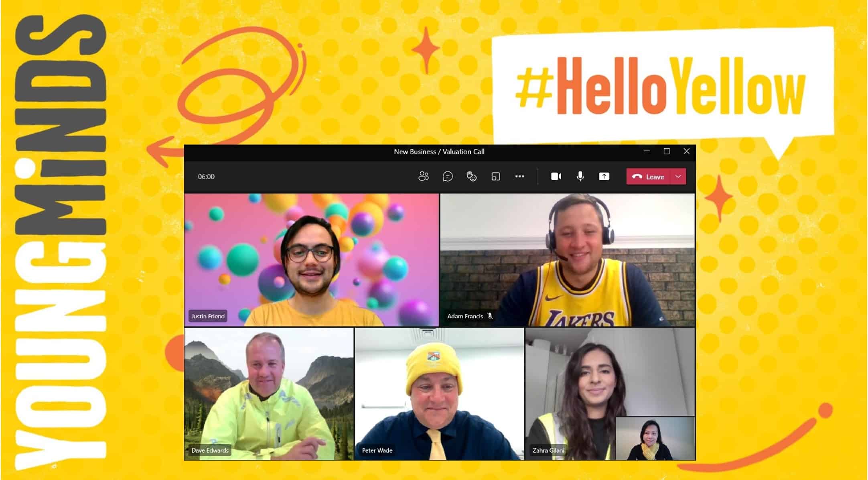
Task: Click the Justin Friend name label
Action: pyautogui.click(x=208, y=316)
